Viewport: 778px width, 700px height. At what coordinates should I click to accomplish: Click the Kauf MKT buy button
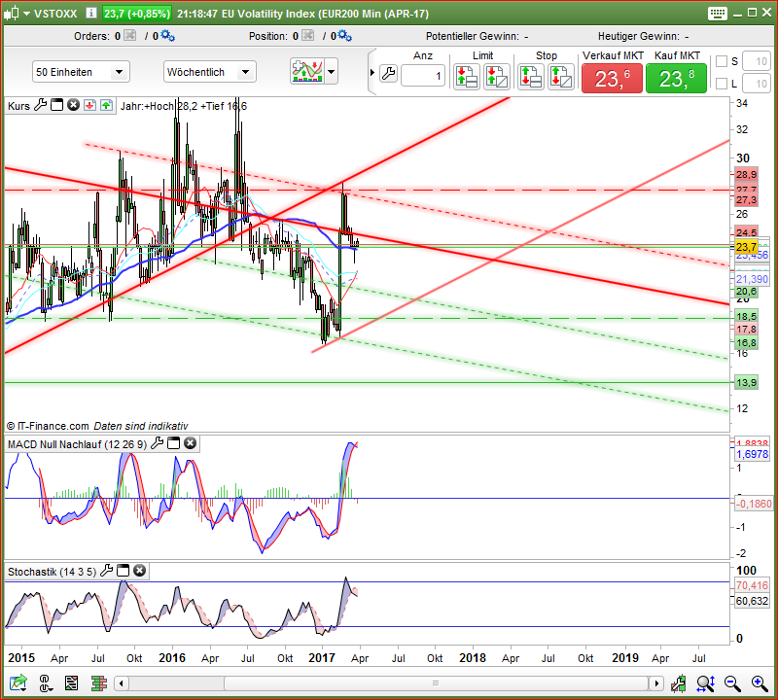click(677, 78)
